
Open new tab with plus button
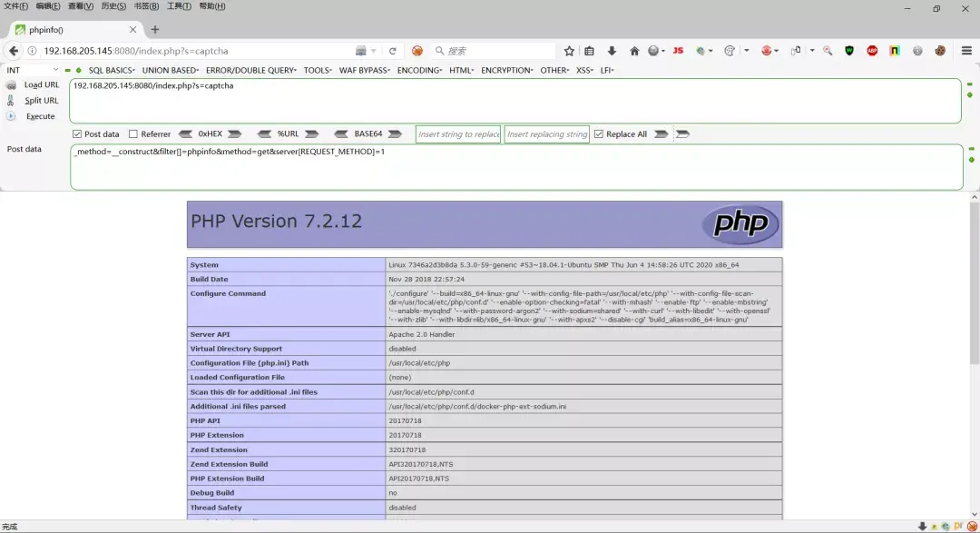tap(155, 29)
